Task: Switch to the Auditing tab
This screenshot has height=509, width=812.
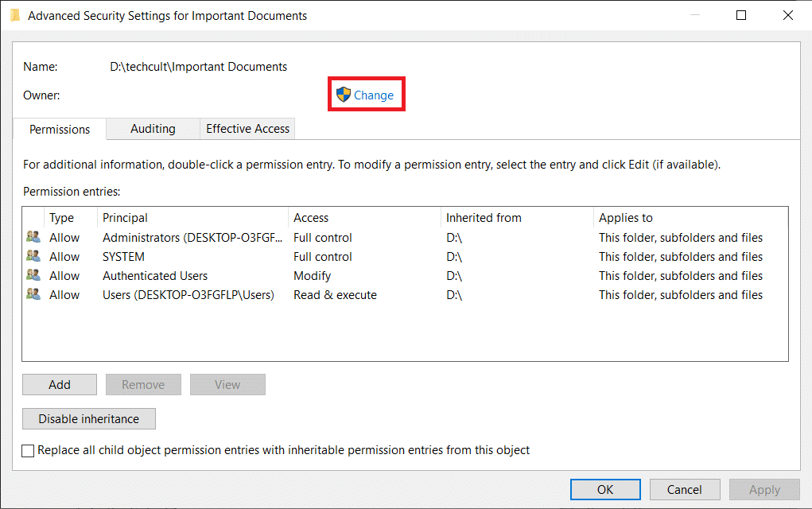Action: click(153, 129)
